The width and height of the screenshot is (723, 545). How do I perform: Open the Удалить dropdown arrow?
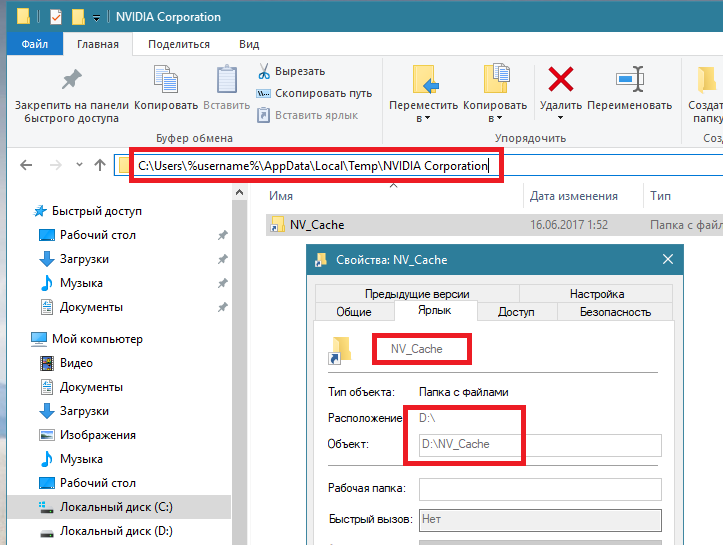(560, 118)
